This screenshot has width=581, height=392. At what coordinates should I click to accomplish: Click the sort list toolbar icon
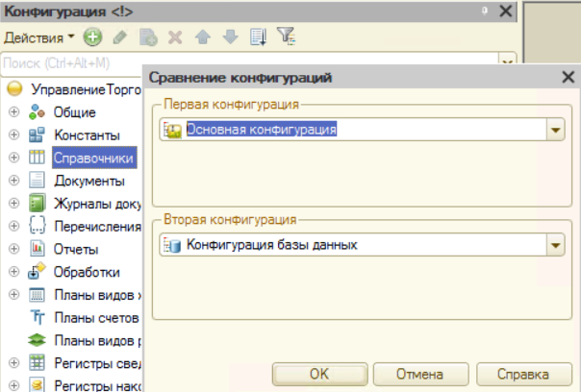(x=257, y=37)
